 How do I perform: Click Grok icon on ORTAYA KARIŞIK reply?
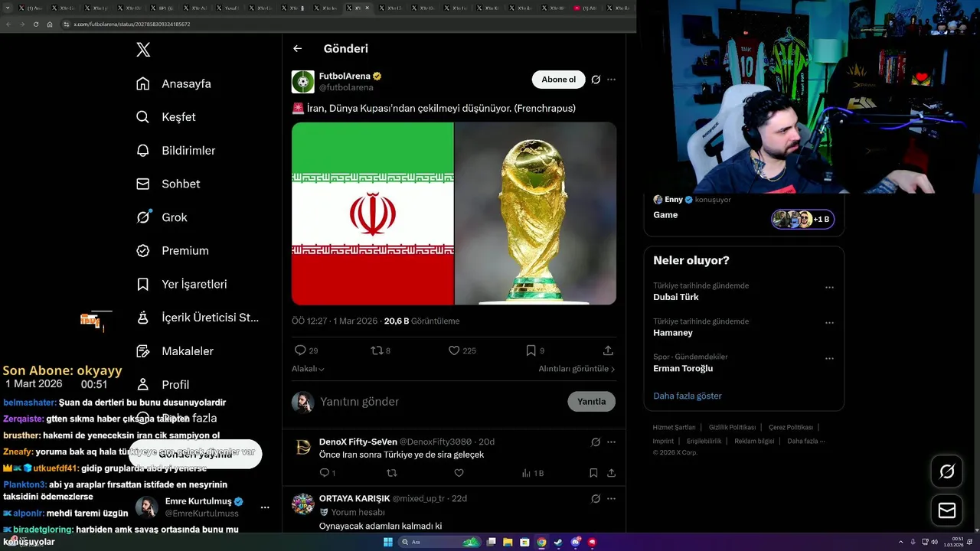click(x=596, y=498)
